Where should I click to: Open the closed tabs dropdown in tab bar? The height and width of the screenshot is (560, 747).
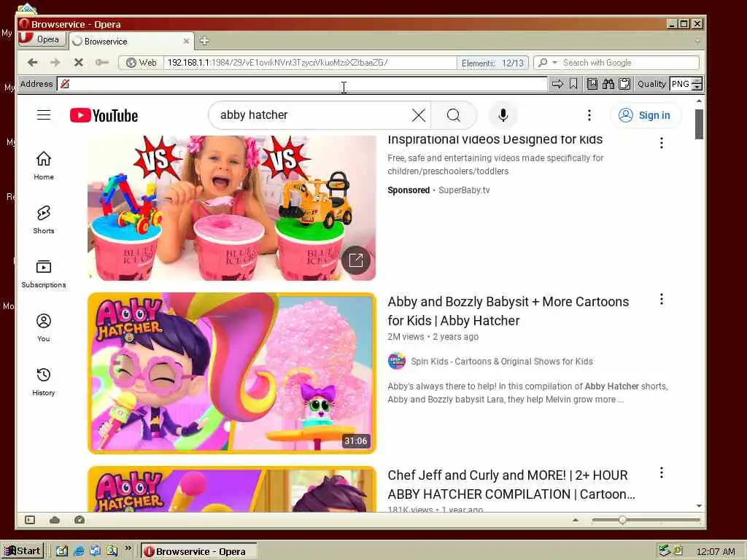(x=697, y=41)
